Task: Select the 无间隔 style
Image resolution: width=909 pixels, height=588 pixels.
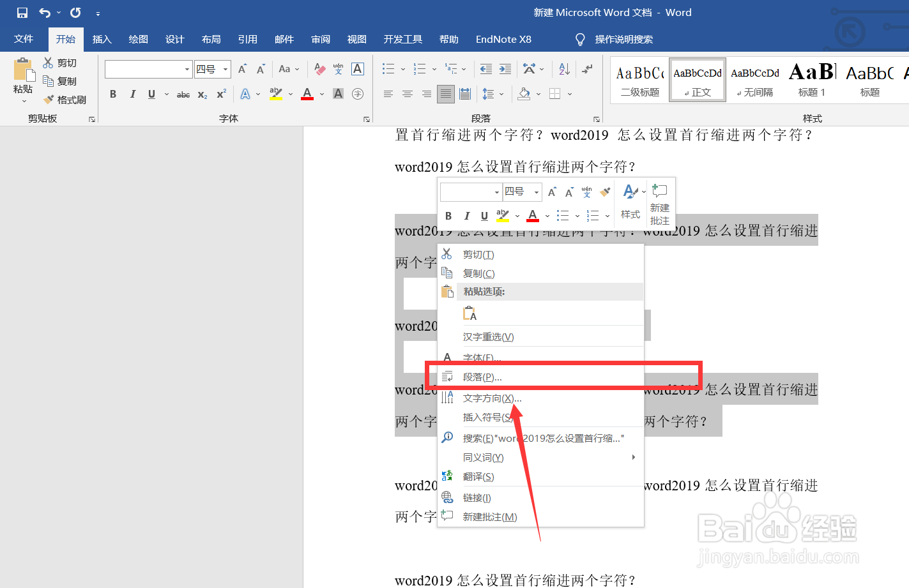Action: (755, 80)
